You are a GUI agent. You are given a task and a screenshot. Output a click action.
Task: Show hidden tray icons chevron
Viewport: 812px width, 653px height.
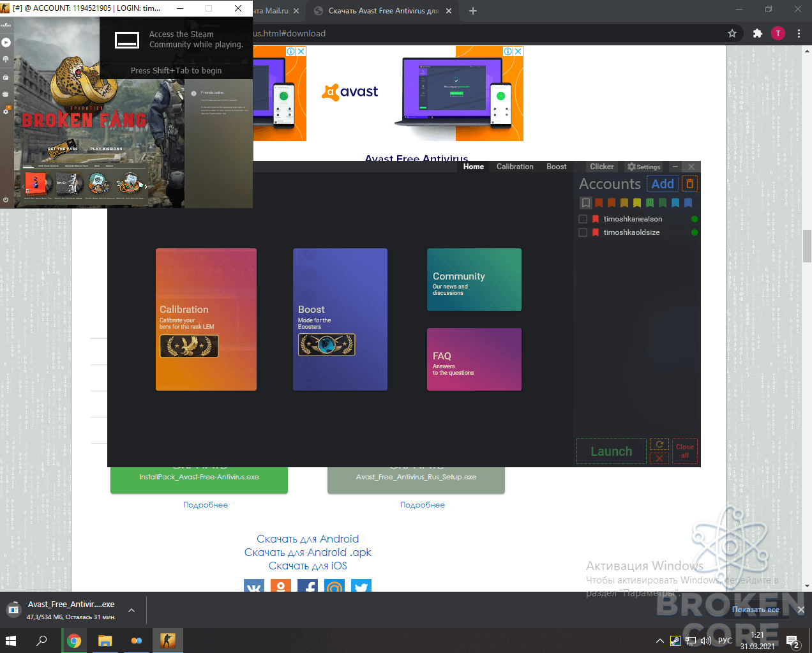coord(659,641)
